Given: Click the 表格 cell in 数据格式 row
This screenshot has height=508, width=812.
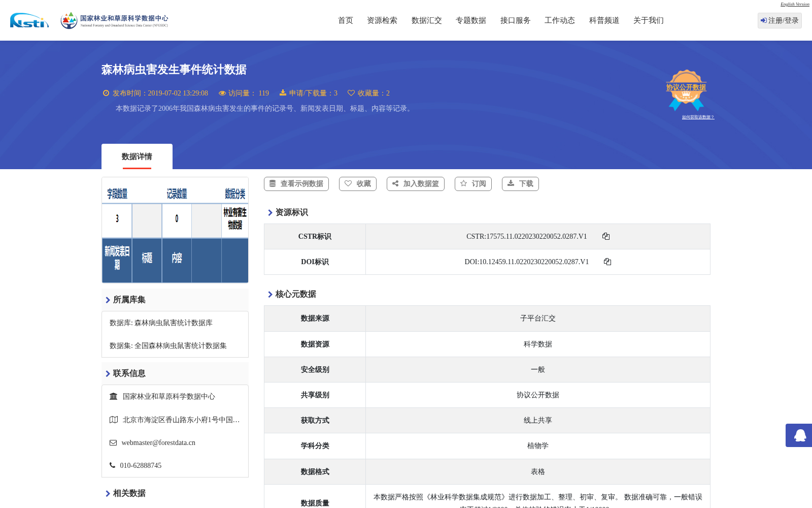Looking at the screenshot, I should click(538, 471).
